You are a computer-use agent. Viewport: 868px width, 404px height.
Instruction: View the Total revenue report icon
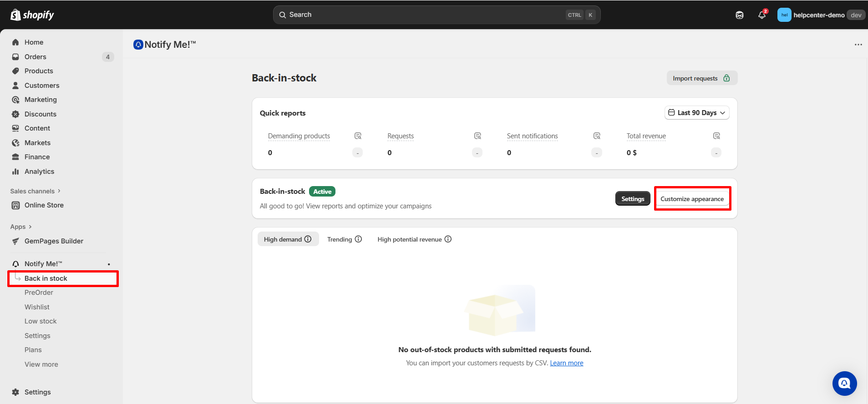click(x=716, y=136)
